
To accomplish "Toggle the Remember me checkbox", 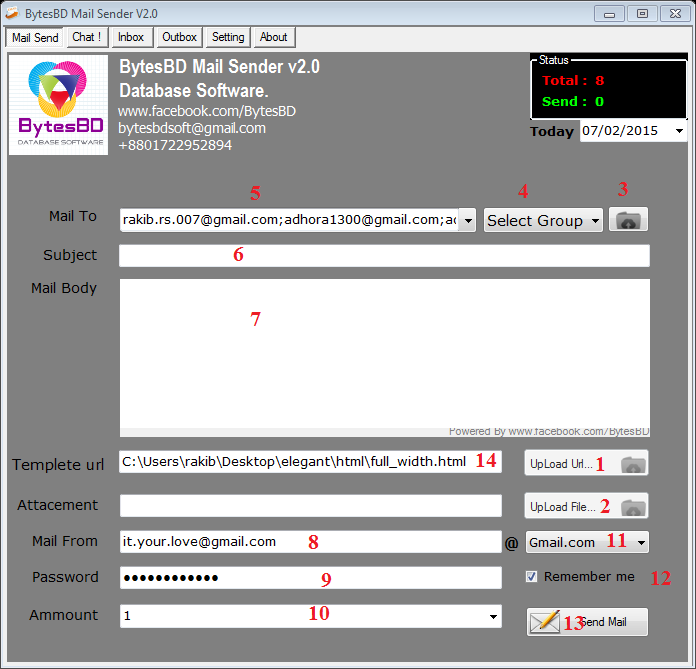I will pyautogui.click(x=531, y=576).
